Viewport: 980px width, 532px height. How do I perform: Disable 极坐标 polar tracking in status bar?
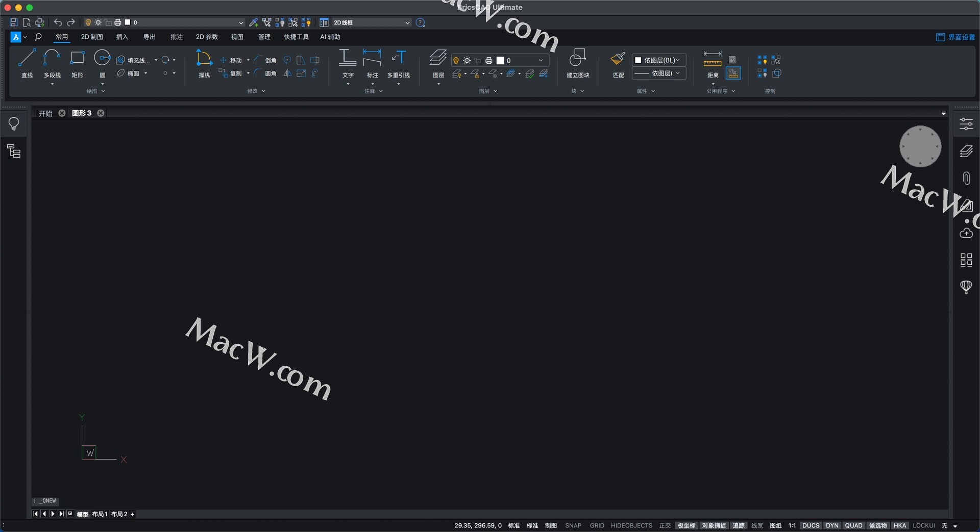(x=686, y=525)
